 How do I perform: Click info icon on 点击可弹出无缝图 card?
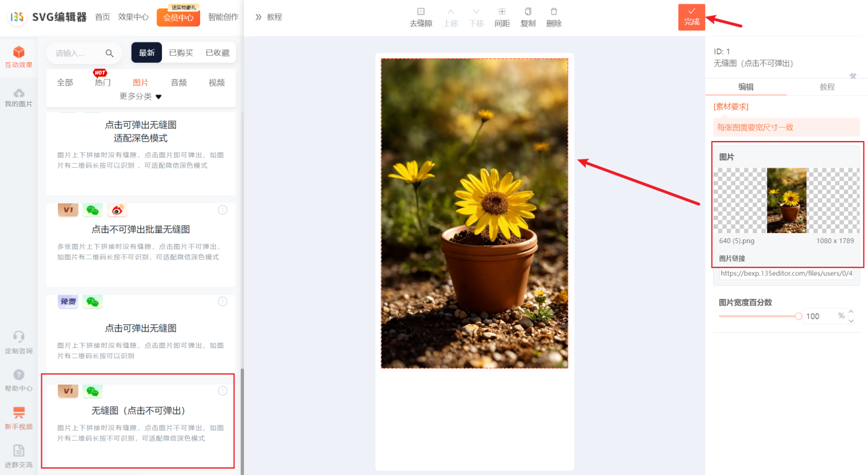pyautogui.click(x=222, y=302)
